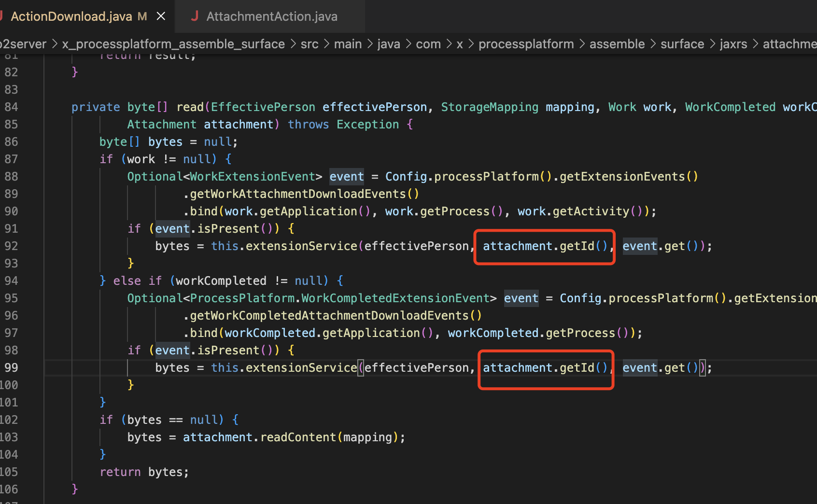Viewport: 817px width, 504px height.
Task: Click 'extensionService' call on line 99
Action: [x=302, y=368]
